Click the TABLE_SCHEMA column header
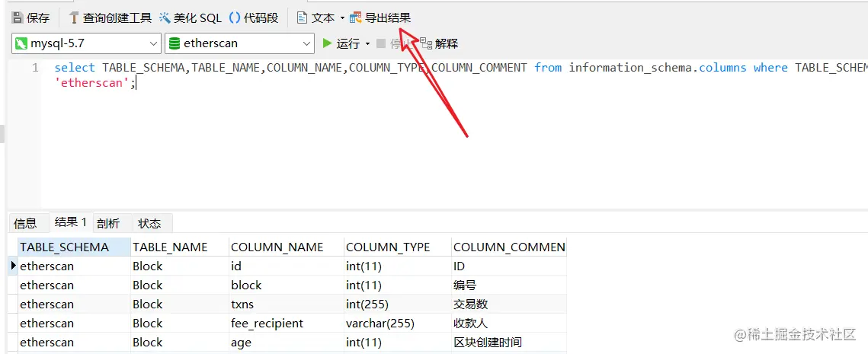 pyautogui.click(x=74, y=247)
